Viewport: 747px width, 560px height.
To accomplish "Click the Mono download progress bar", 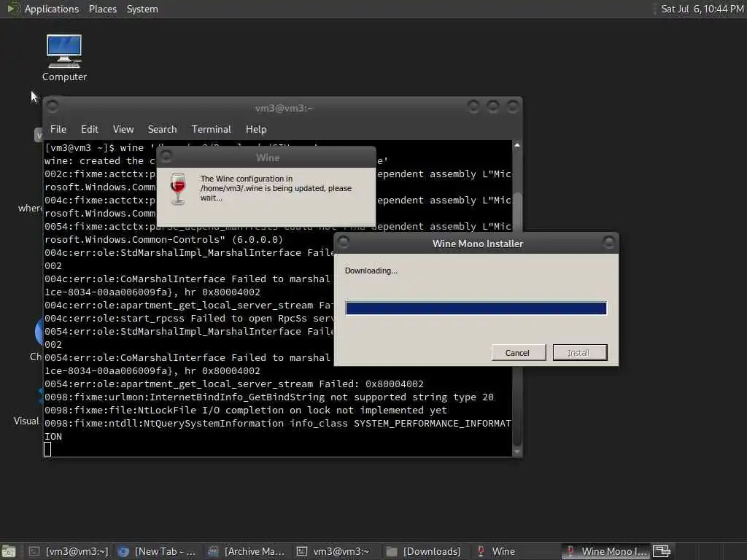I will (476, 308).
